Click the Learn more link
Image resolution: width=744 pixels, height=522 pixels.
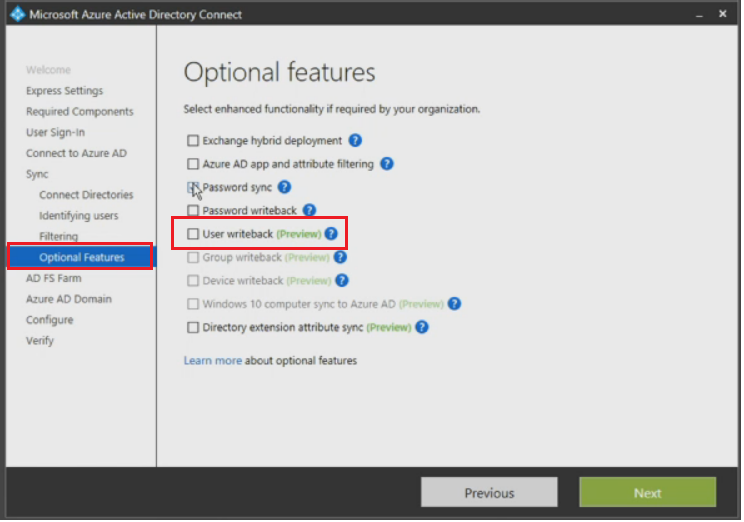tap(213, 361)
